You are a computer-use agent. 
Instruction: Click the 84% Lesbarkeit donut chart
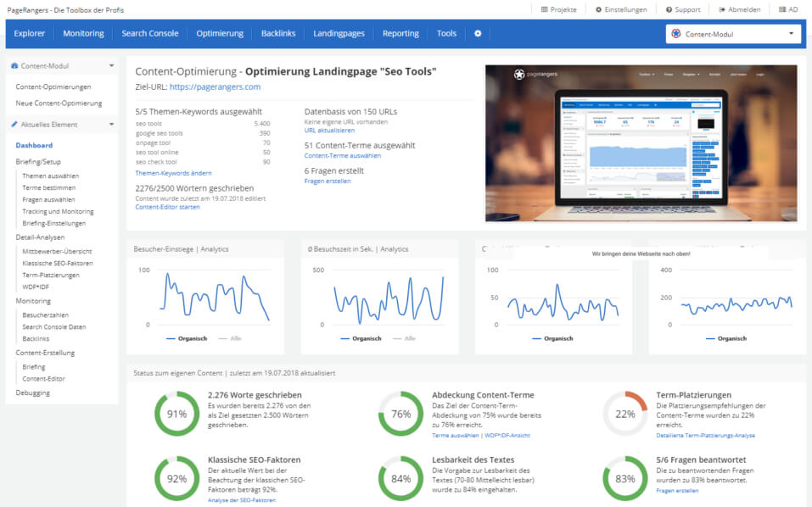(400, 478)
